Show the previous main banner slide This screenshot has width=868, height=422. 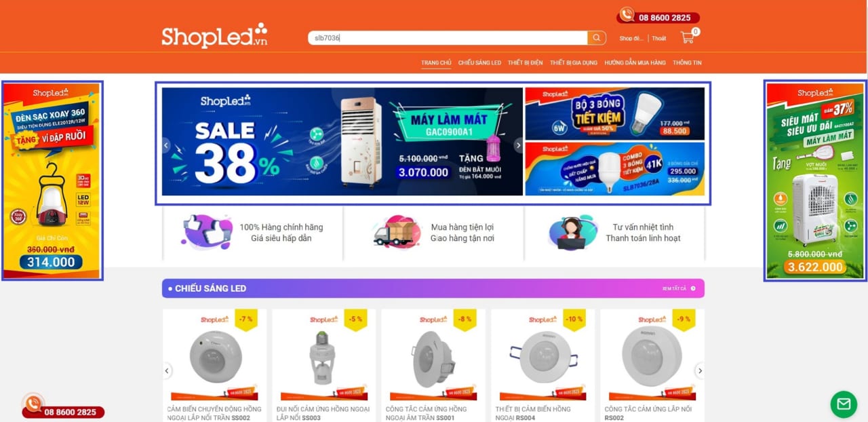point(165,145)
